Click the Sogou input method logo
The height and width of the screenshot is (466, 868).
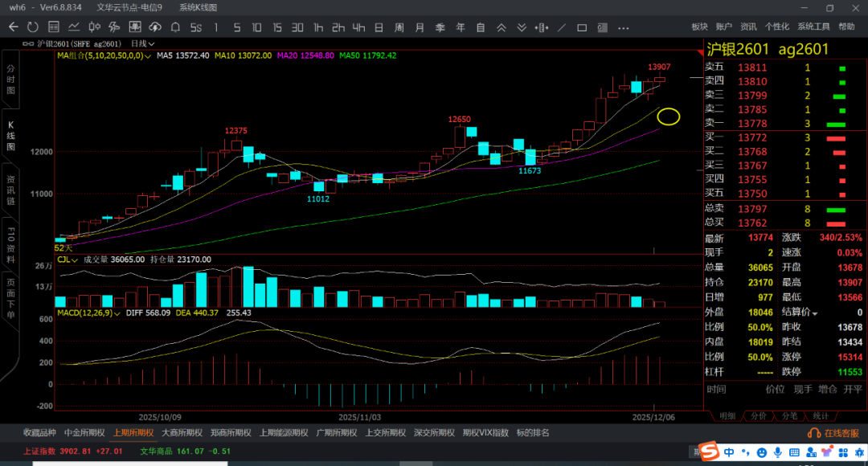[x=708, y=452]
